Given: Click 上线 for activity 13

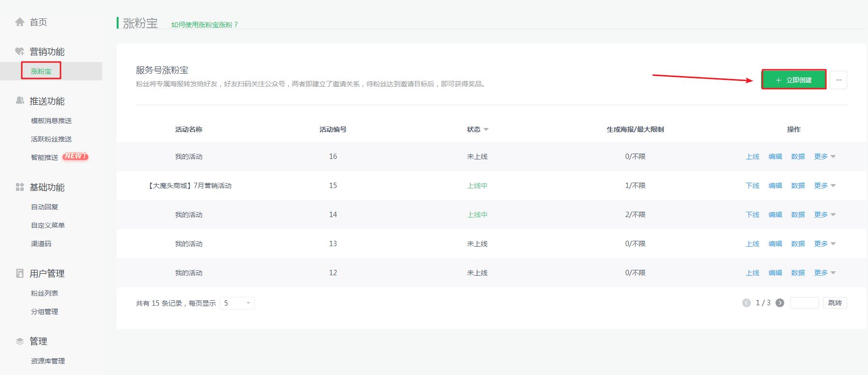Looking at the screenshot, I should click(753, 244).
